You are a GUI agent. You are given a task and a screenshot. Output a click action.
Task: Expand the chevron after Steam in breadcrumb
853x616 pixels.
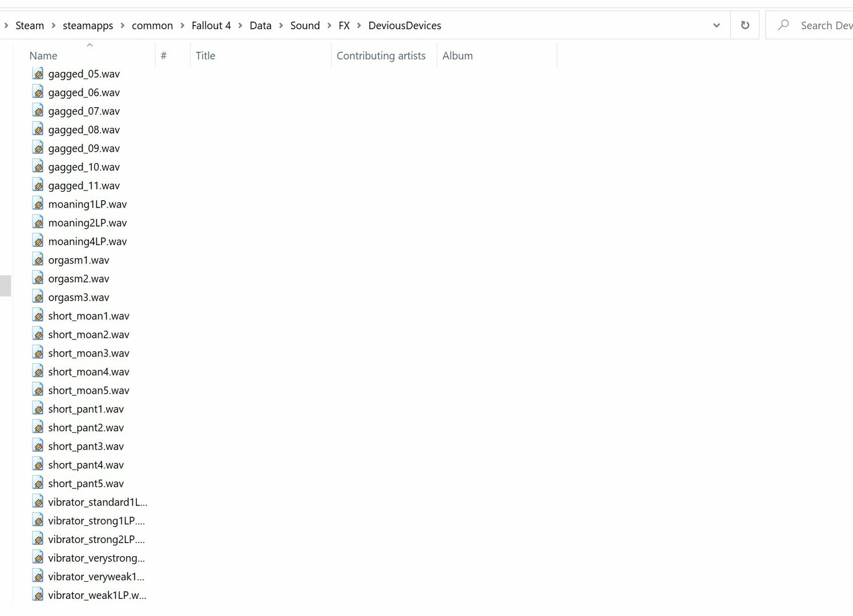tap(53, 26)
